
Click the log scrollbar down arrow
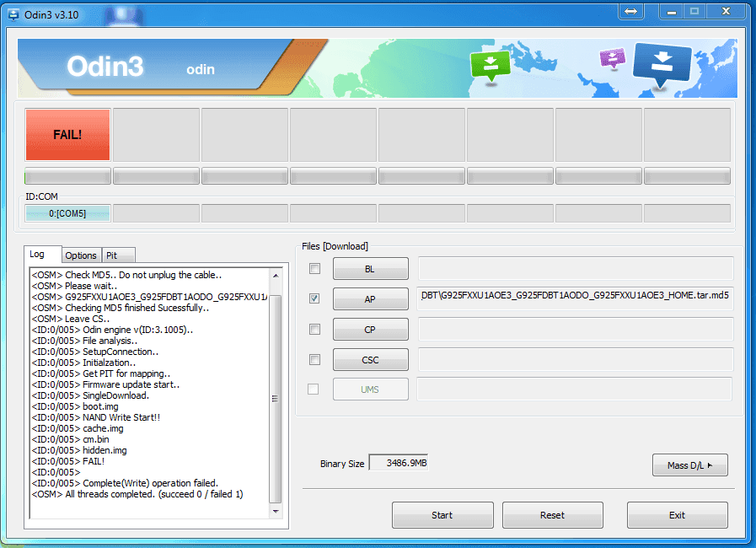tap(276, 512)
